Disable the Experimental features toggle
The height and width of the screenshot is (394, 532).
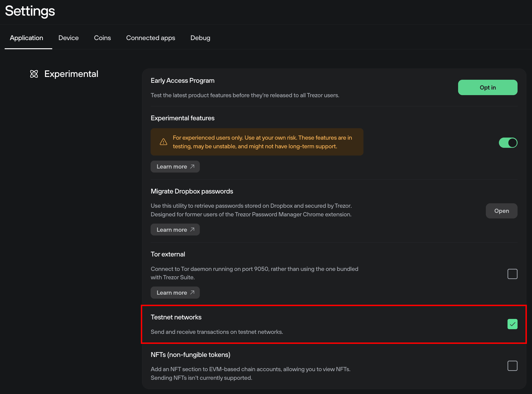(x=508, y=143)
